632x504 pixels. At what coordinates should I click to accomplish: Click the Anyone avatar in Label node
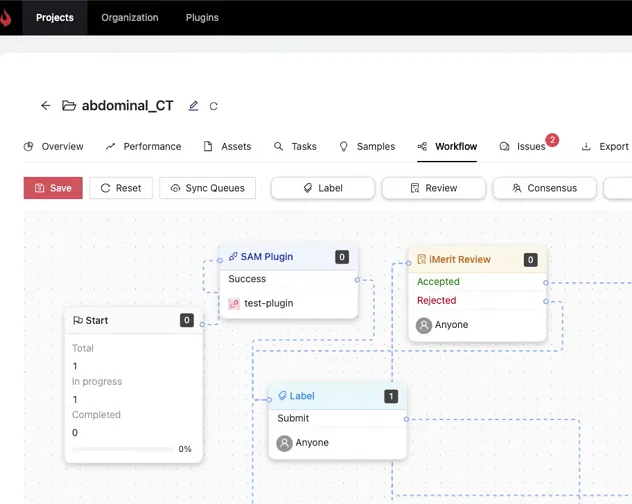point(284,443)
